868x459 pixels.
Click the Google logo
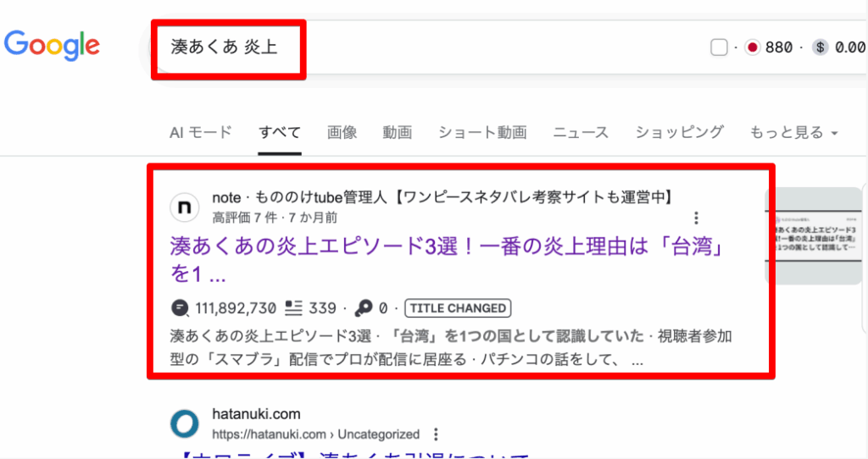click(x=52, y=44)
